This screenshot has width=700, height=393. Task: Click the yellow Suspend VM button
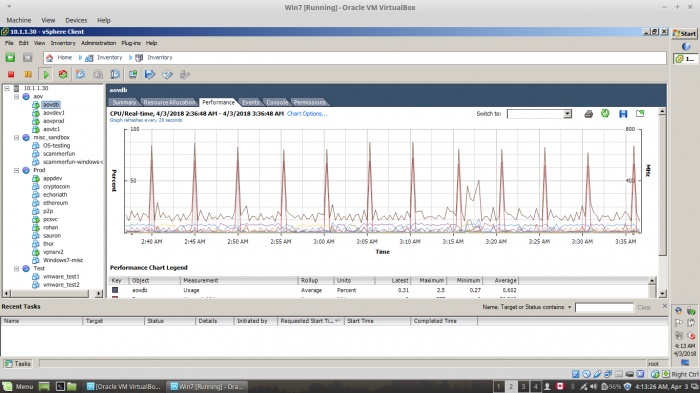(x=28, y=75)
